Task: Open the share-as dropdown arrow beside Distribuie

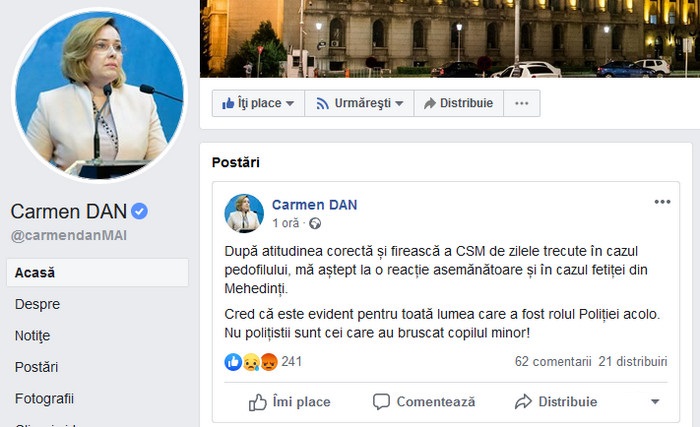Action: tap(655, 402)
